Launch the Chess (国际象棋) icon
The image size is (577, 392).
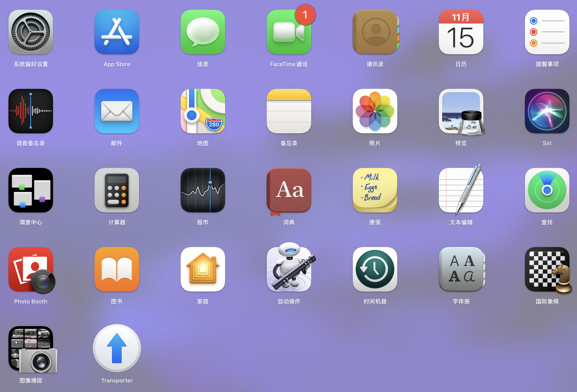(x=548, y=270)
